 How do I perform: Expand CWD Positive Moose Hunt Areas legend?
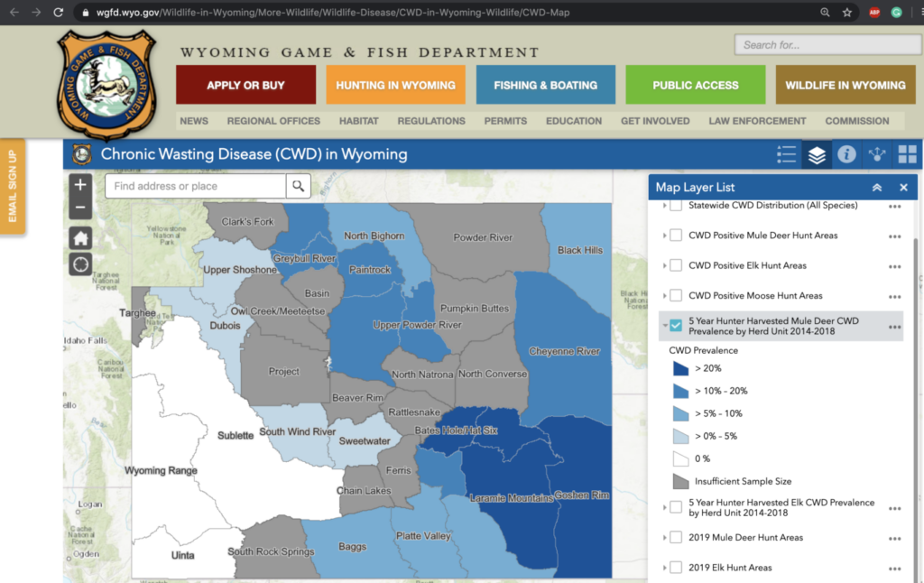[665, 295]
